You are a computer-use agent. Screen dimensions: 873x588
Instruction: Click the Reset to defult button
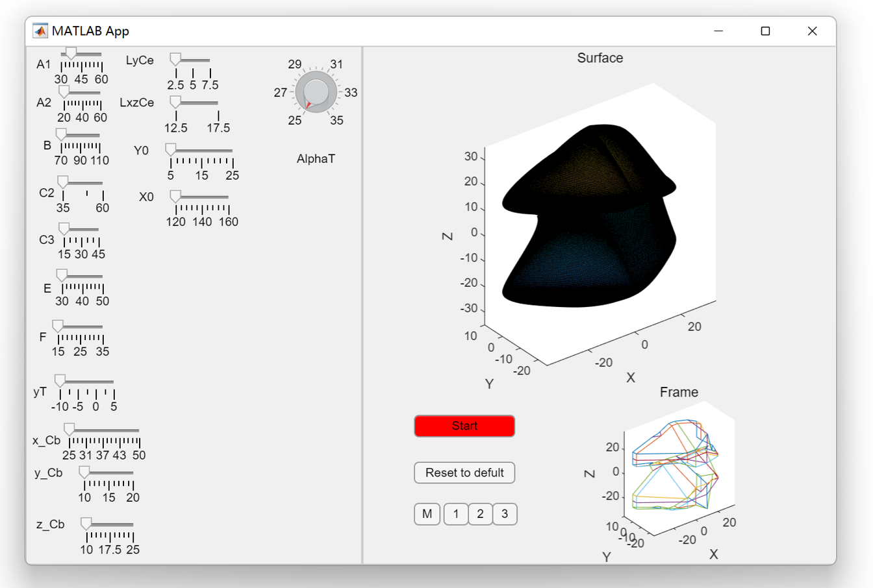tap(464, 472)
